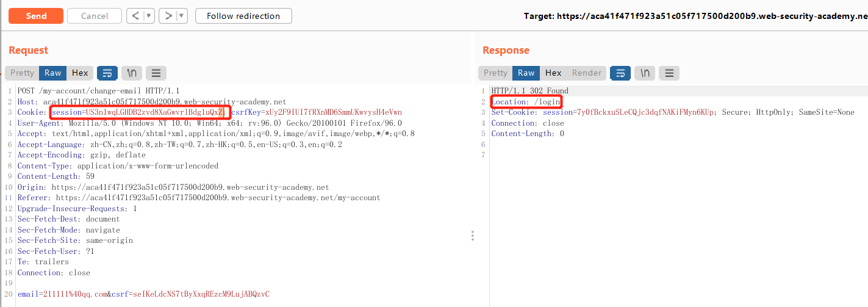This screenshot has height=307, width=868.
Task: Open the Request panel hamburger options menu
Action: click(x=156, y=73)
